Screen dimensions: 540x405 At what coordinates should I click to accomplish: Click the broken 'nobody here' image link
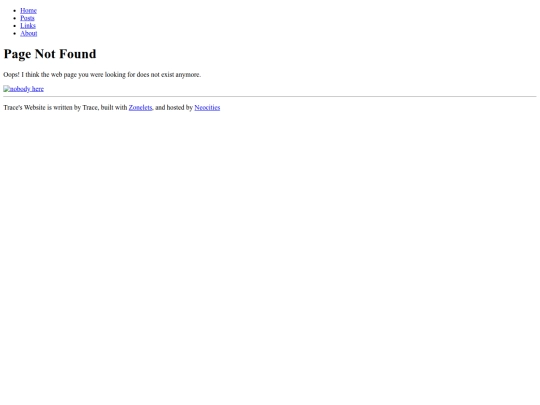coord(23,89)
